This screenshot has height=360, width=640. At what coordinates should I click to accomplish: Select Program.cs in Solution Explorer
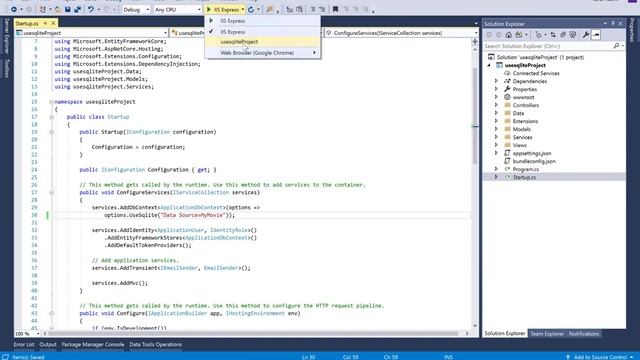[526, 169]
